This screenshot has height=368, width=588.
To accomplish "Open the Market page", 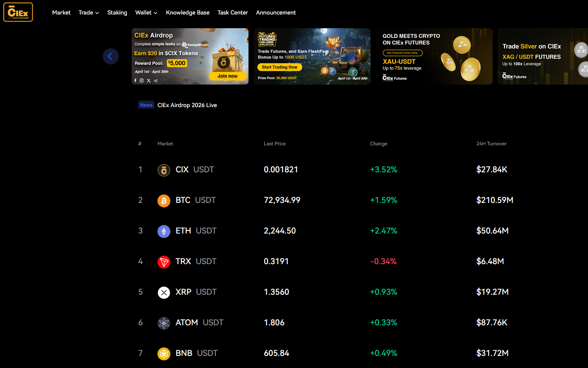I will [61, 12].
